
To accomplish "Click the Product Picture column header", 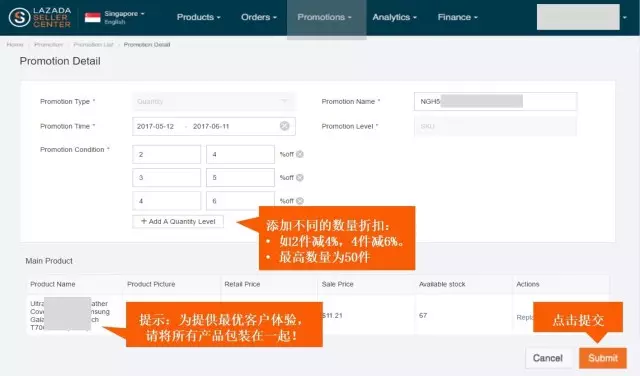I will tap(151, 284).
